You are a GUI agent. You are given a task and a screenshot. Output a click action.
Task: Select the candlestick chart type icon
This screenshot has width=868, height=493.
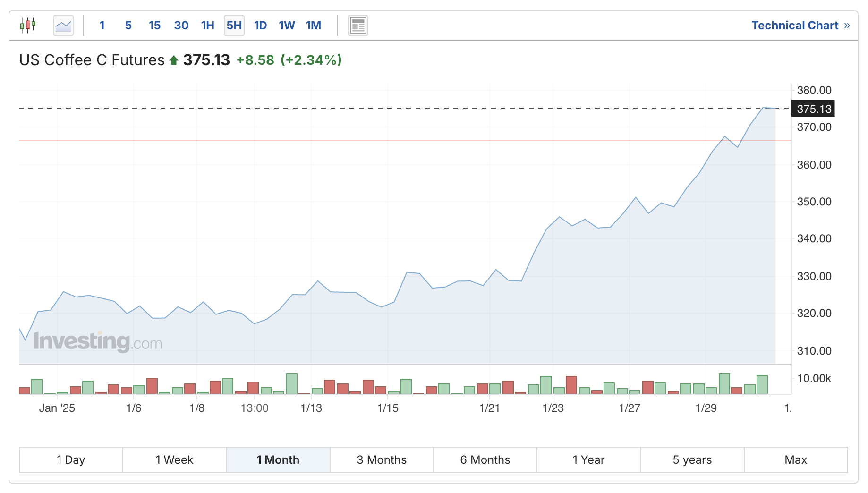[27, 25]
